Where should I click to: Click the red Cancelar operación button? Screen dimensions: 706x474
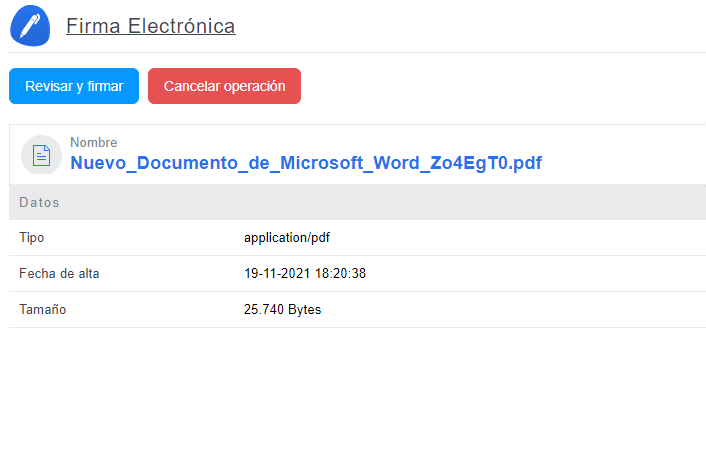[224, 86]
